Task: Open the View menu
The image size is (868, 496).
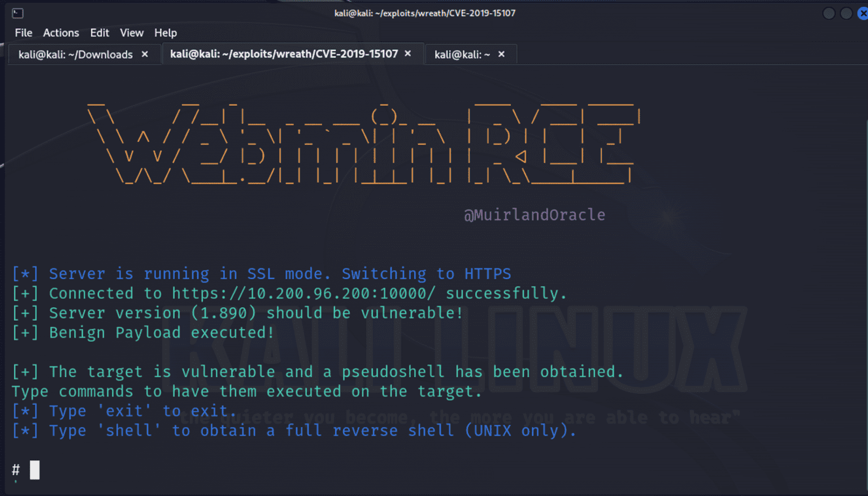Action: 132,33
